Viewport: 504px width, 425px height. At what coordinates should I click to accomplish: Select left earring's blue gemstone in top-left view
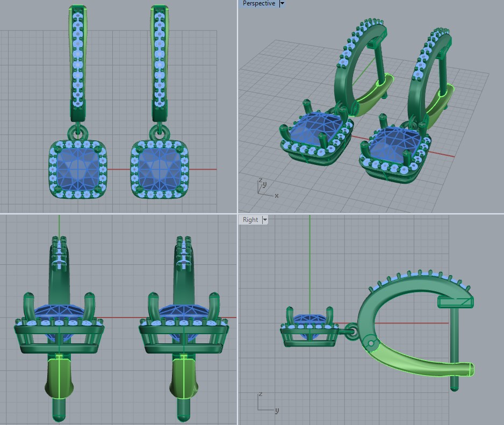click(x=78, y=169)
